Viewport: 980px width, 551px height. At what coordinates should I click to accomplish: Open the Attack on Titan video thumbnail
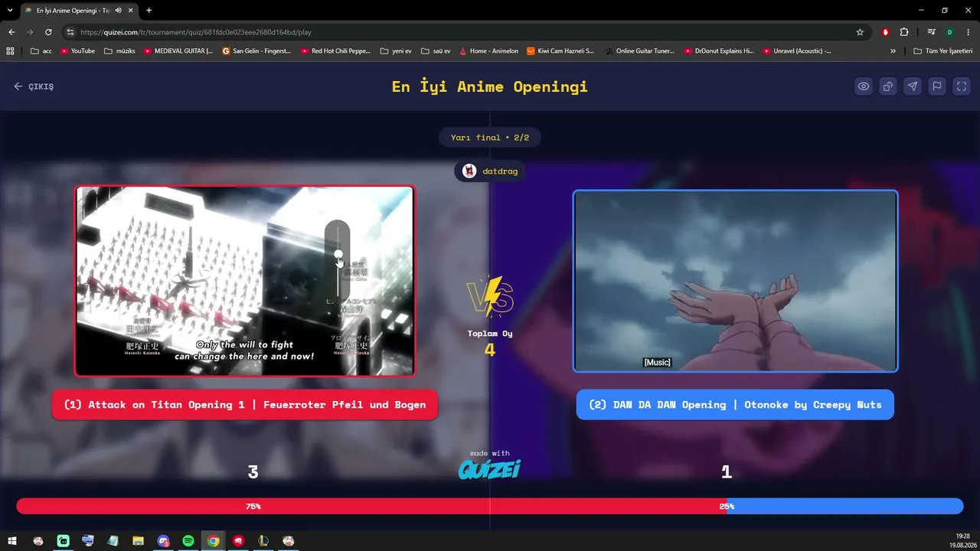click(245, 281)
